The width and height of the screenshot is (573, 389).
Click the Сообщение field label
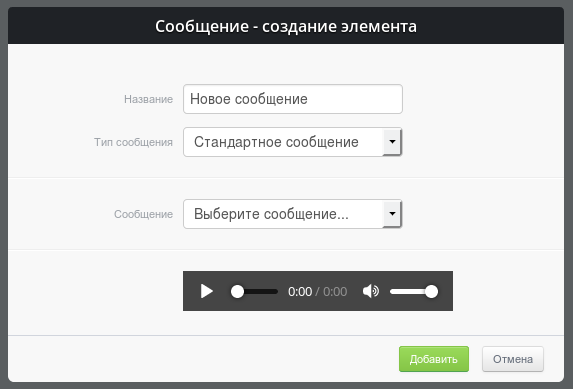[143, 214]
